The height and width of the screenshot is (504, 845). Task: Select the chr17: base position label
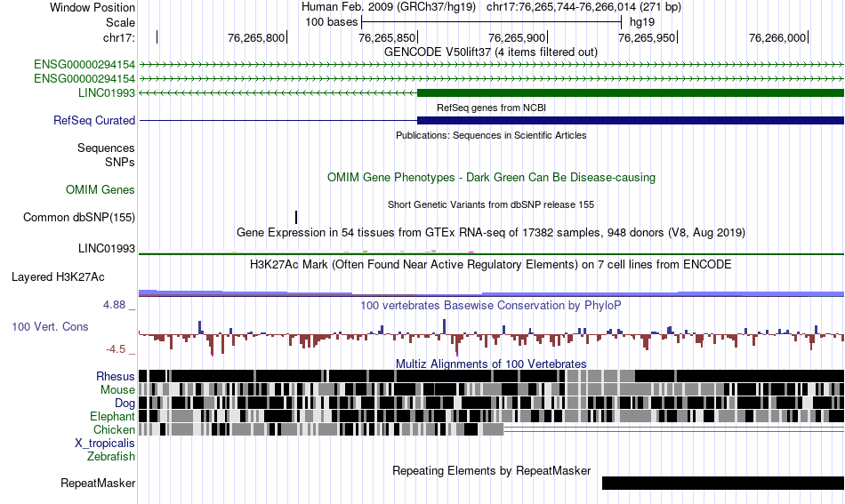[119, 37]
